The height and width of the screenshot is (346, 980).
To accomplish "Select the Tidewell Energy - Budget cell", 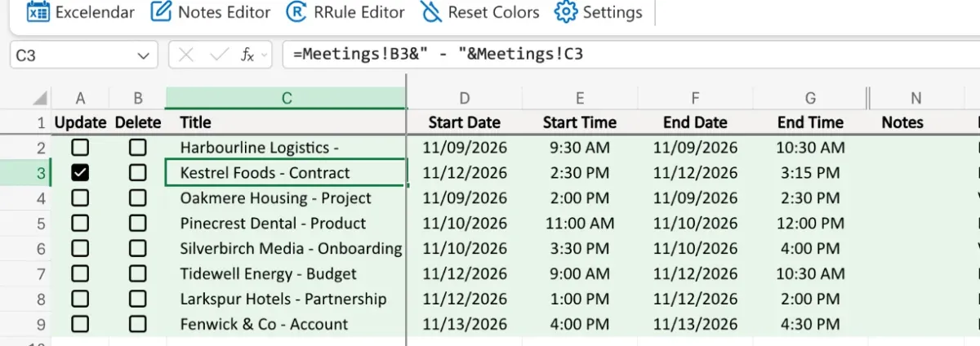I will coord(286,274).
